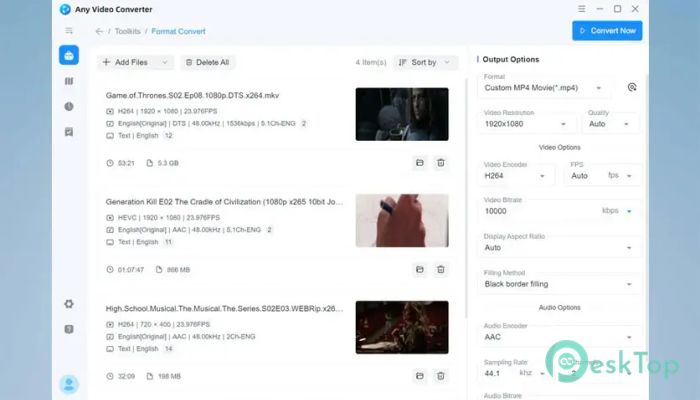Open the history clock sidebar icon
This screenshot has height=400, width=700.
point(69,107)
